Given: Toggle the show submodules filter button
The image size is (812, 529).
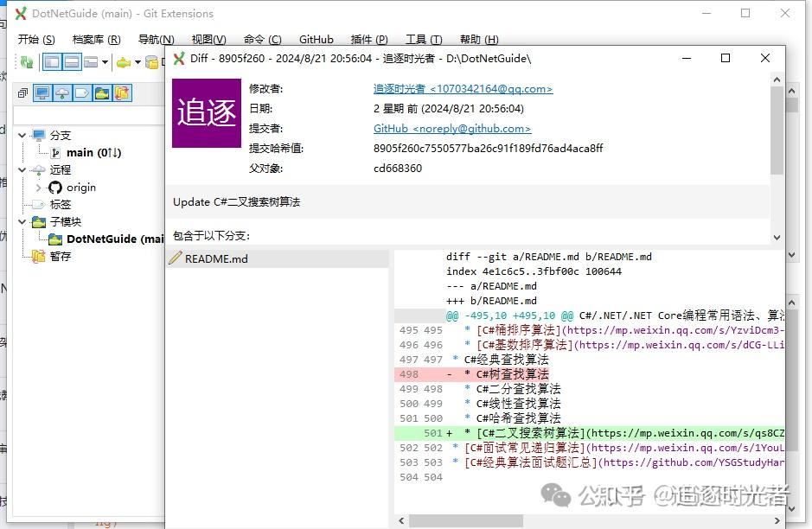Looking at the screenshot, I should 102,93.
